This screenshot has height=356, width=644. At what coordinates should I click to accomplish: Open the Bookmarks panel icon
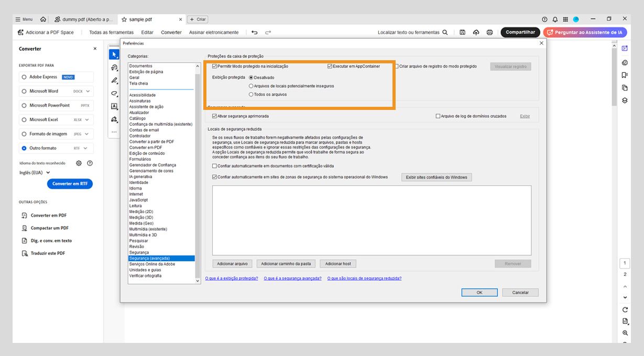[x=625, y=74]
